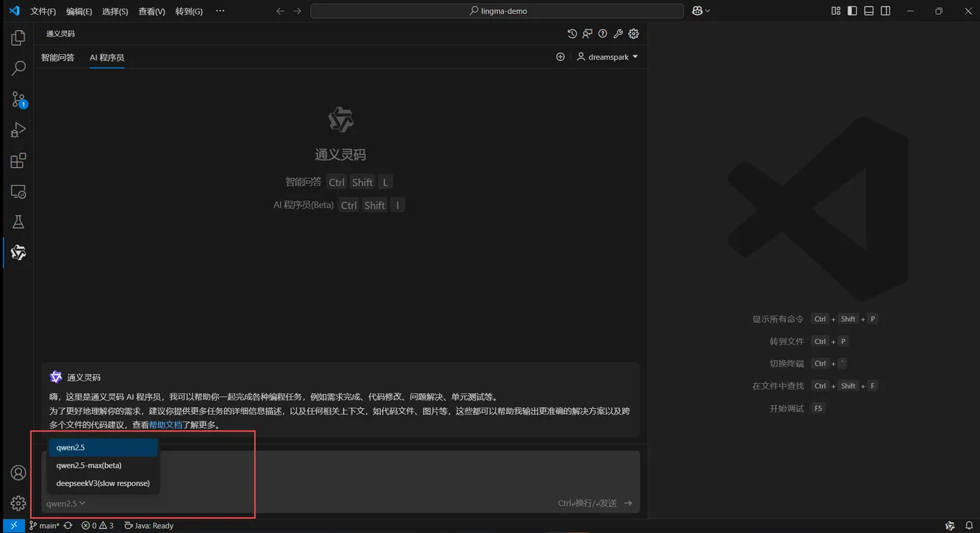The width and height of the screenshot is (980, 533).
Task: Click the main* branch in status bar
Action: pos(44,525)
